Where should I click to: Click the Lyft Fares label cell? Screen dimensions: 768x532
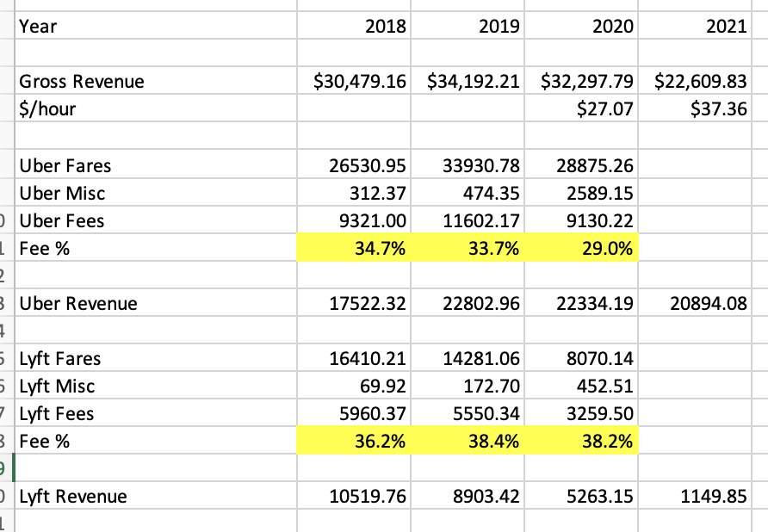click(x=156, y=357)
